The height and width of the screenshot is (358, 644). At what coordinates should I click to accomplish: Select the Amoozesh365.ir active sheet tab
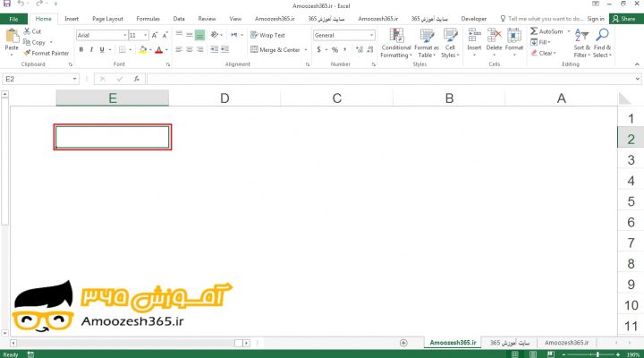pos(453,343)
